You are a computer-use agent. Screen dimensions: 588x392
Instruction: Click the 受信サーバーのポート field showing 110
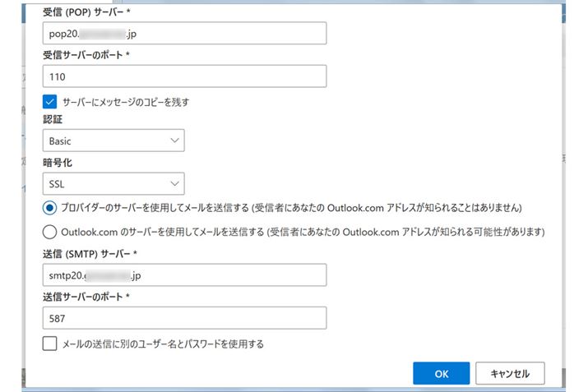click(x=184, y=76)
